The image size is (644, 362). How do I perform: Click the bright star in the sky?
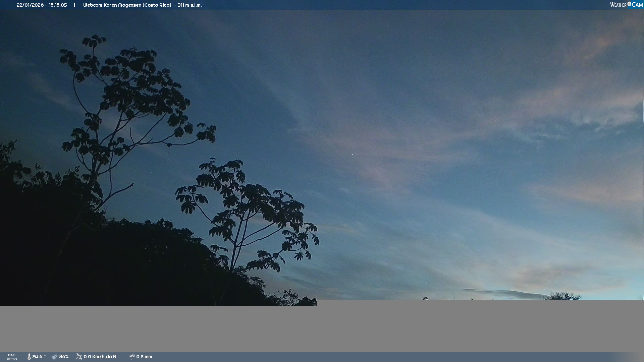352,155
